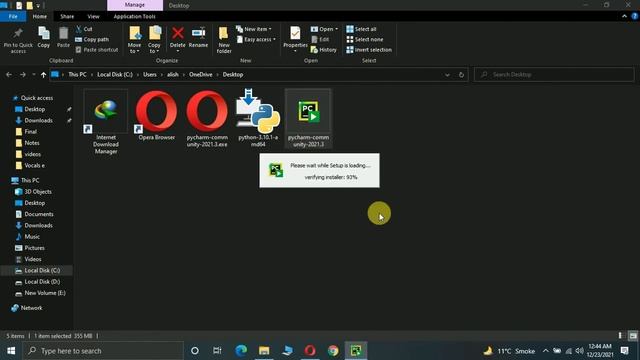Open file History
The width and height of the screenshot is (640, 360).
point(324,50)
